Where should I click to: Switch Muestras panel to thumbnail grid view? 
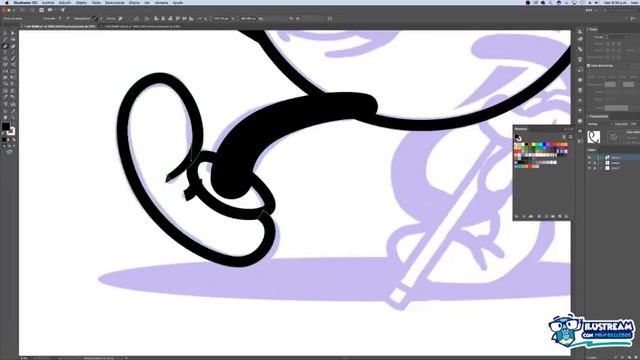(570, 137)
